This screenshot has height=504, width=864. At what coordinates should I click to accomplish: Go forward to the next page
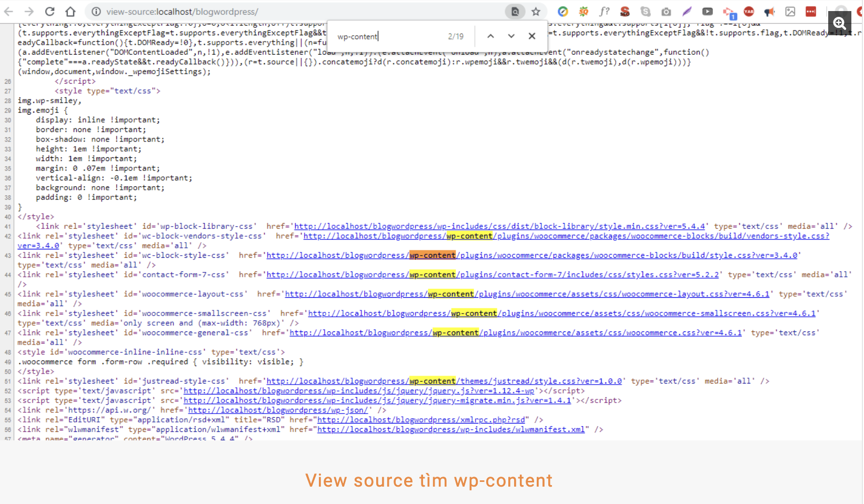click(29, 12)
